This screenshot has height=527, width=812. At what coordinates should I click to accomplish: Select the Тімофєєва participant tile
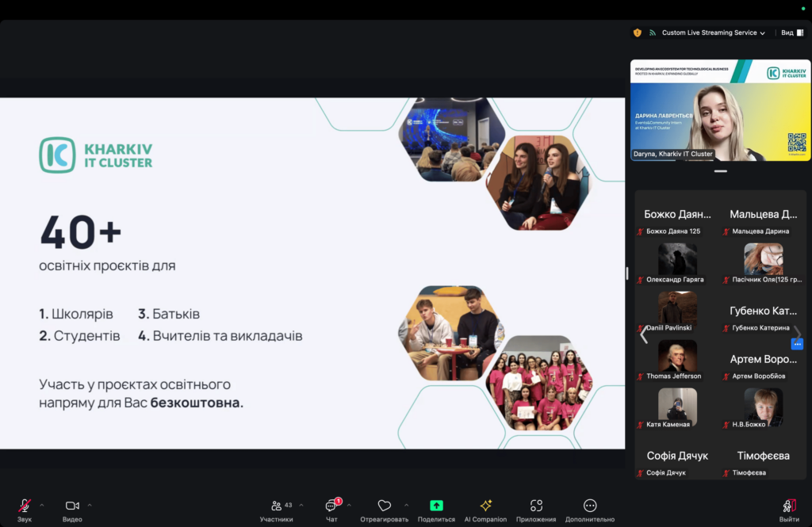click(764, 457)
